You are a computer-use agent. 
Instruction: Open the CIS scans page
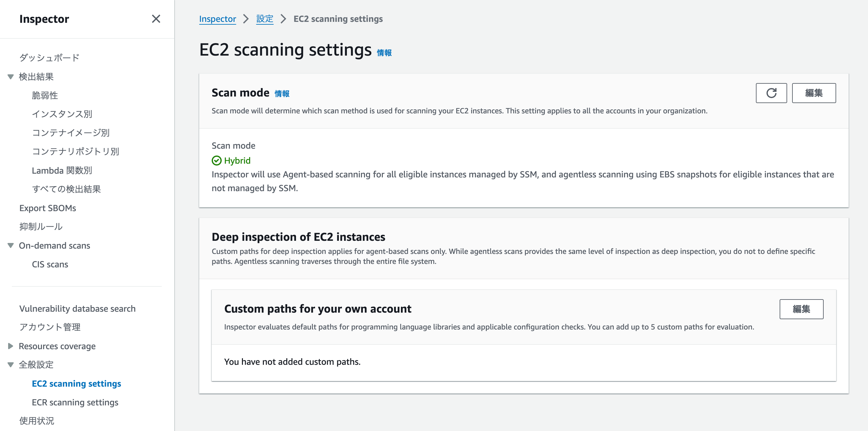click(50, 264)
